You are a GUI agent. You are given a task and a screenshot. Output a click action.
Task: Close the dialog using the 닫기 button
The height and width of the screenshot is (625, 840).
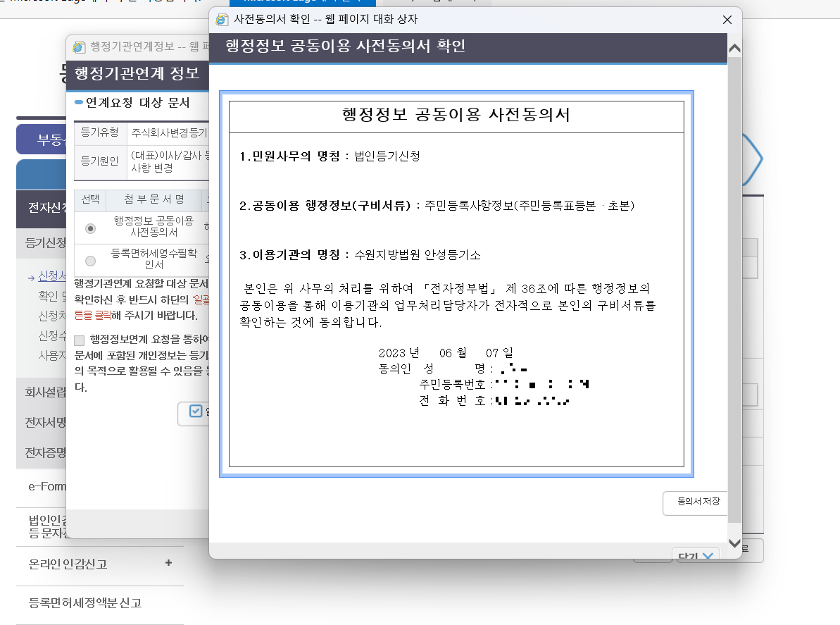[x=690, y=555]
